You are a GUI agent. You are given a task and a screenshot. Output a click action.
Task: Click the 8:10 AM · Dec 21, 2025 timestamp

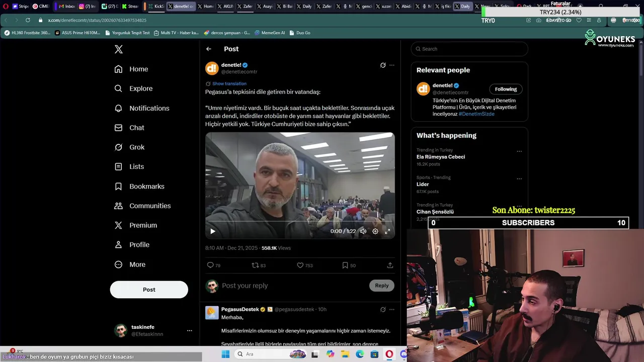[x=231, y=248]
